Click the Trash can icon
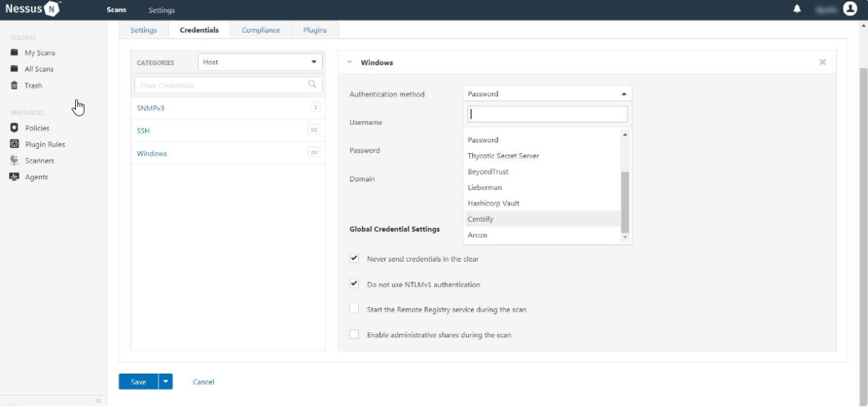Viewport: 868px width, 409px height. click(14, 85)
